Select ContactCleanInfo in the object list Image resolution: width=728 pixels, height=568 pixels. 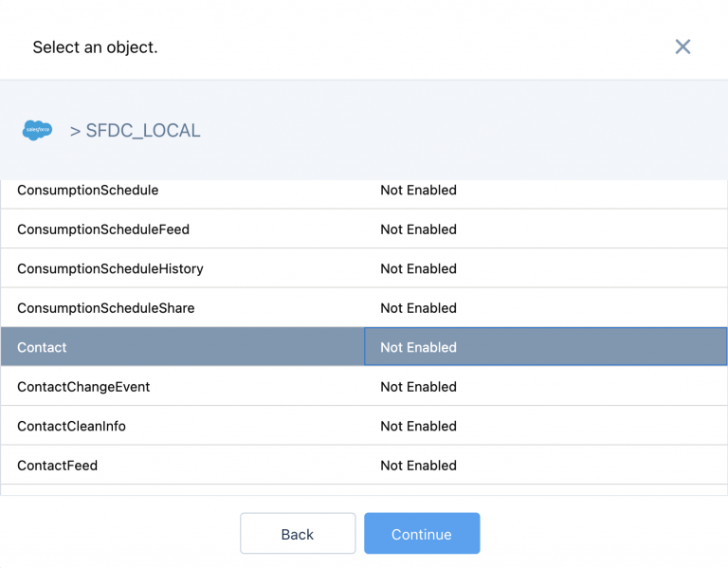(71, 427)
